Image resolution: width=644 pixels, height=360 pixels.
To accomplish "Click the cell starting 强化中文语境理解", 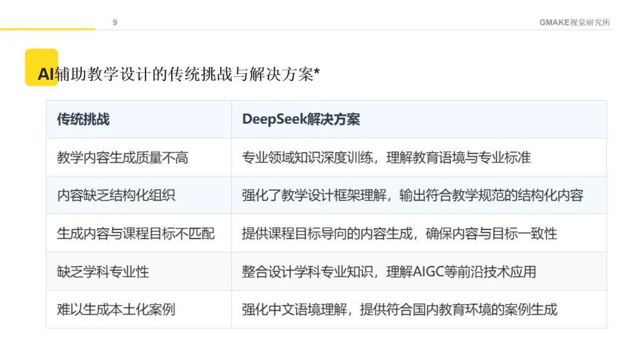I will (x=419, y=309).
